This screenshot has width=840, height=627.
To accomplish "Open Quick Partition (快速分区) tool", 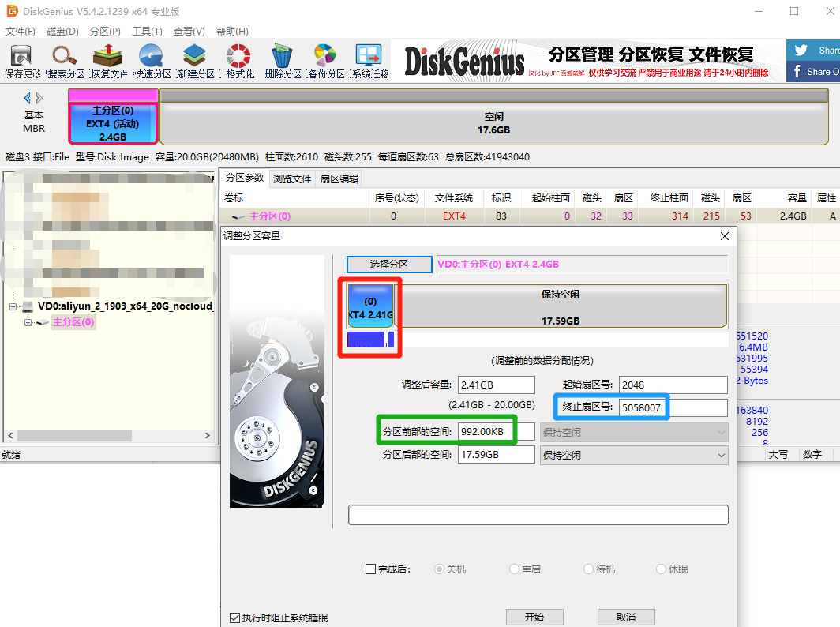I will click(x=152, y=62).
